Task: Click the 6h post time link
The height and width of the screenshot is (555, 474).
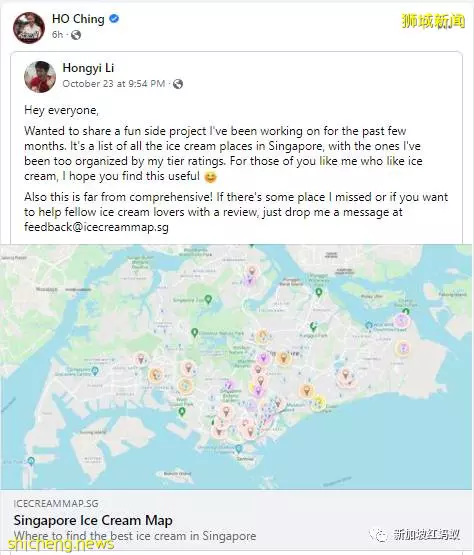Action: (57, 35)
